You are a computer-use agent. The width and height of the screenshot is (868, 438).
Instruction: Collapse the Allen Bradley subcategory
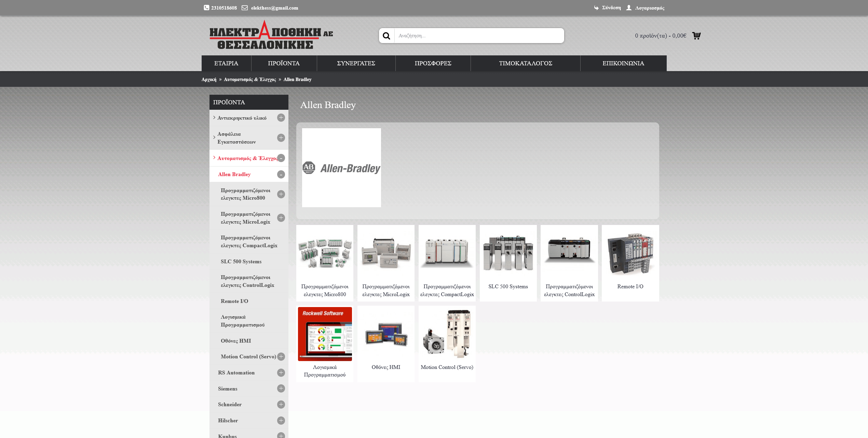pos(281,174)
